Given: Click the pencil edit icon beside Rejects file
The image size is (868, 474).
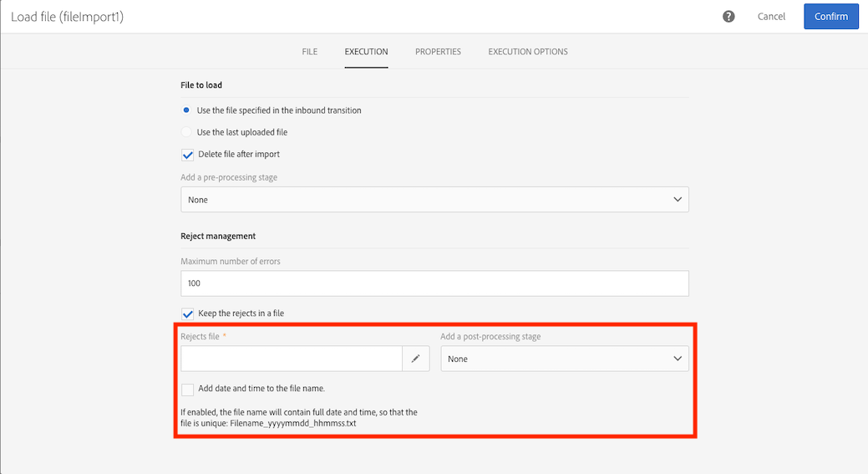Looking at the screenshot, I should point(415,359).
